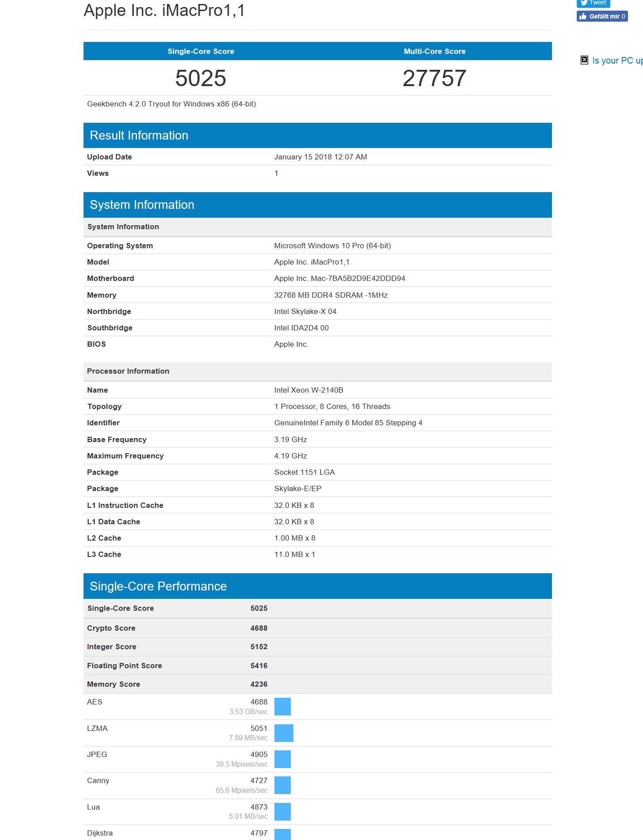This screenshot has height=840, width=643.
Task: Click the Memory Score 4236 value
Action: tap(259, 684)
